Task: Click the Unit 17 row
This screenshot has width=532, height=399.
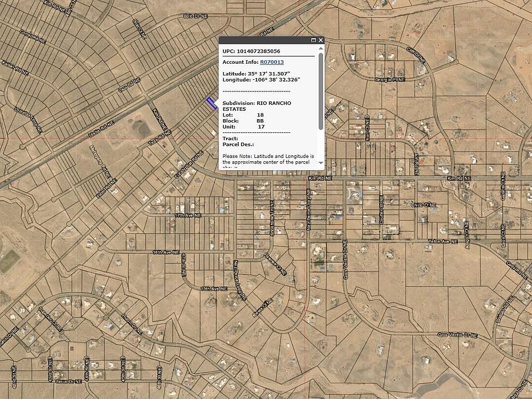Action: click(244, 127)
